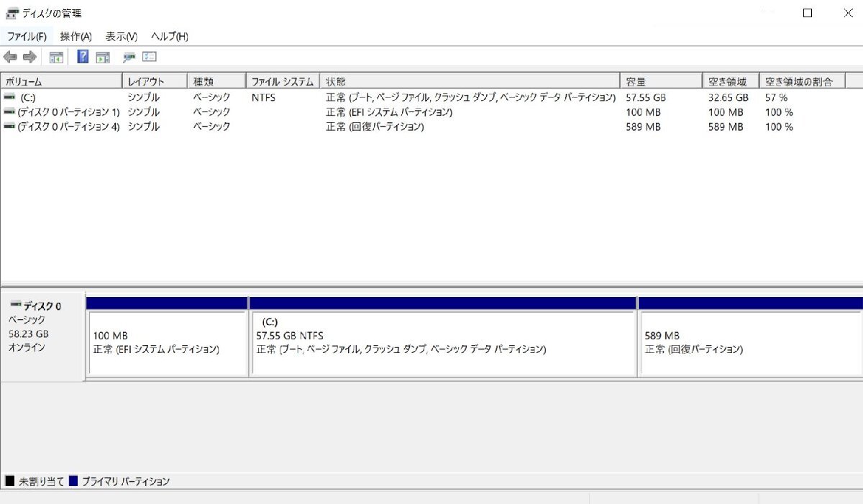Toggle the show/hide action pane icon
Viewport: 863px width, 504px height.
pyautogui.click(x=103, y=58)
